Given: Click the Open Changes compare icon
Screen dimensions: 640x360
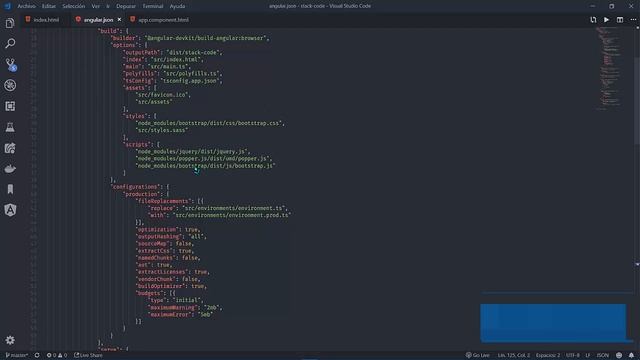Looking at the screenshot, I should (593, 20).
